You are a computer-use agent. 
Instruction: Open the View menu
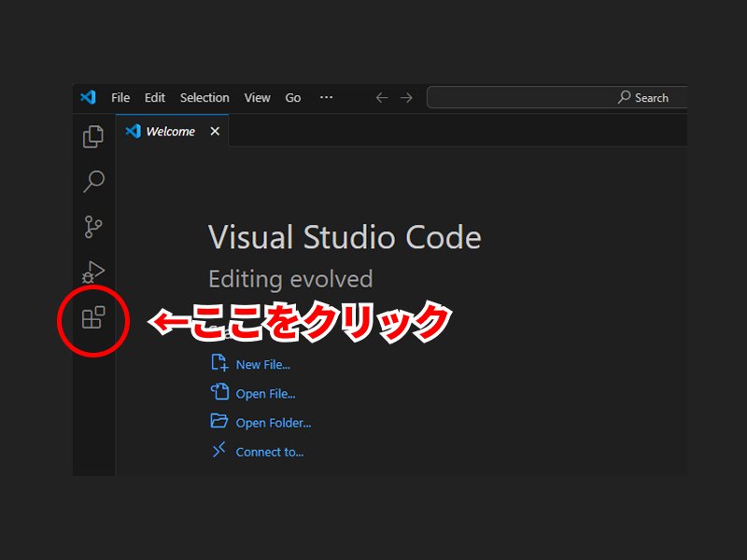pos(258,98)
